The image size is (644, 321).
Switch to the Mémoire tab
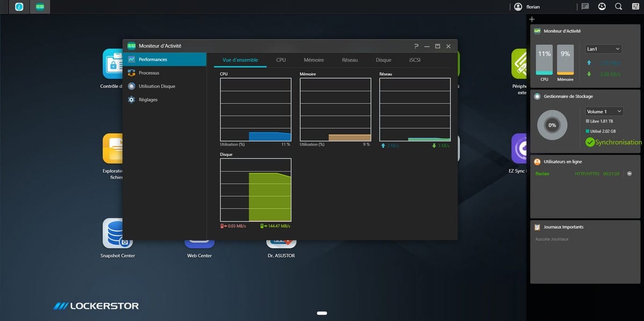(x=313, y=60)
